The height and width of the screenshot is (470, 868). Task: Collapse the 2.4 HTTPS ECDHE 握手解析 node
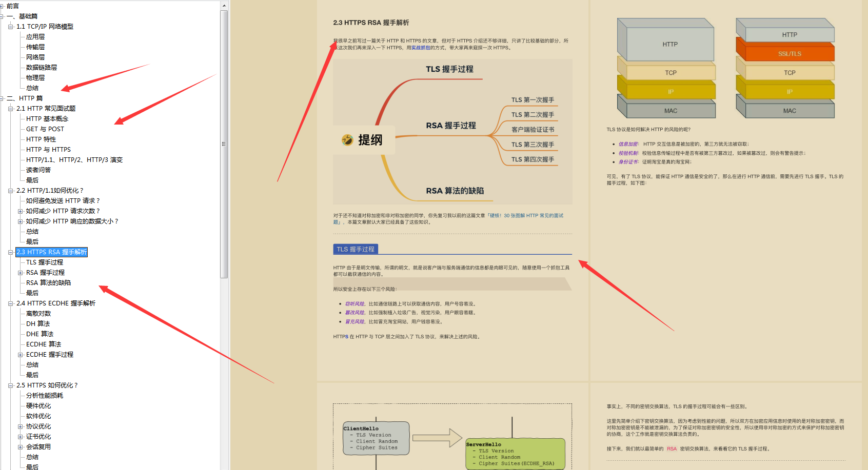[11, 303]
